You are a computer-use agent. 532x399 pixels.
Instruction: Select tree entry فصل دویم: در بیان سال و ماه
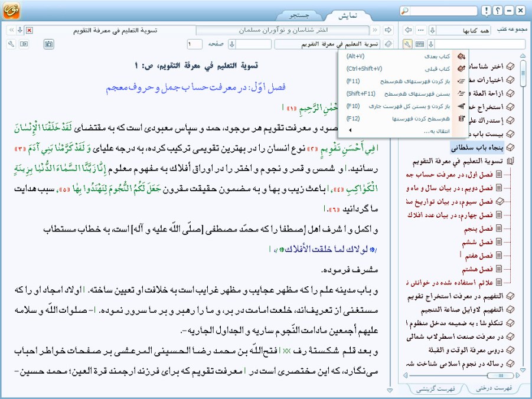pos(449,188)
